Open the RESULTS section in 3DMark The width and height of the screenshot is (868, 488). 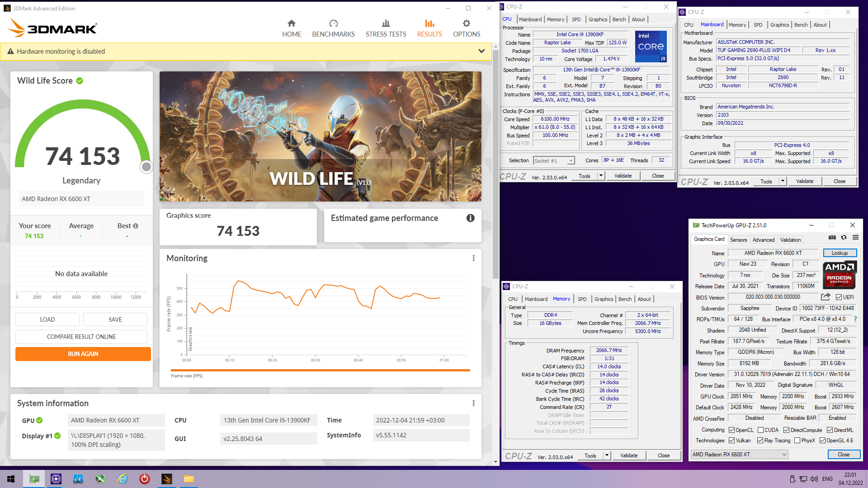tap(429, 28)
